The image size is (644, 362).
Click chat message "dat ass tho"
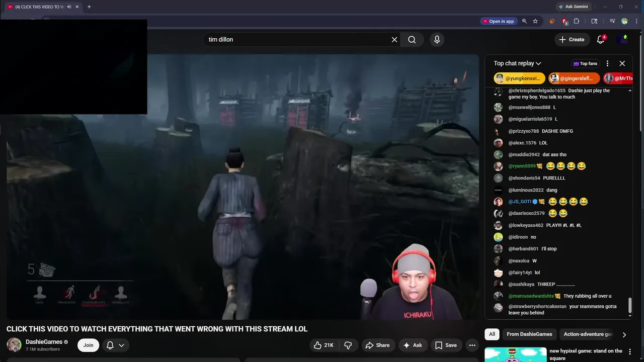tap(554, 154)
